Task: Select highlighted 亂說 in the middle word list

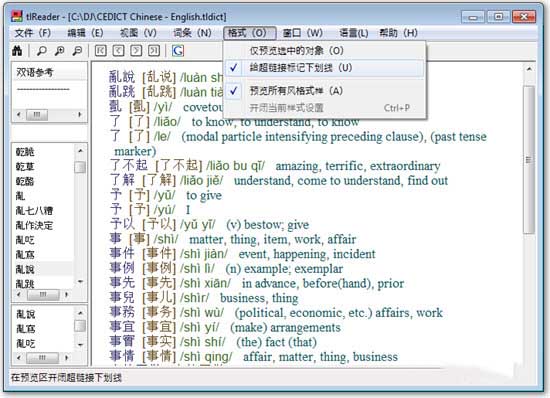Action: [25, 269]
